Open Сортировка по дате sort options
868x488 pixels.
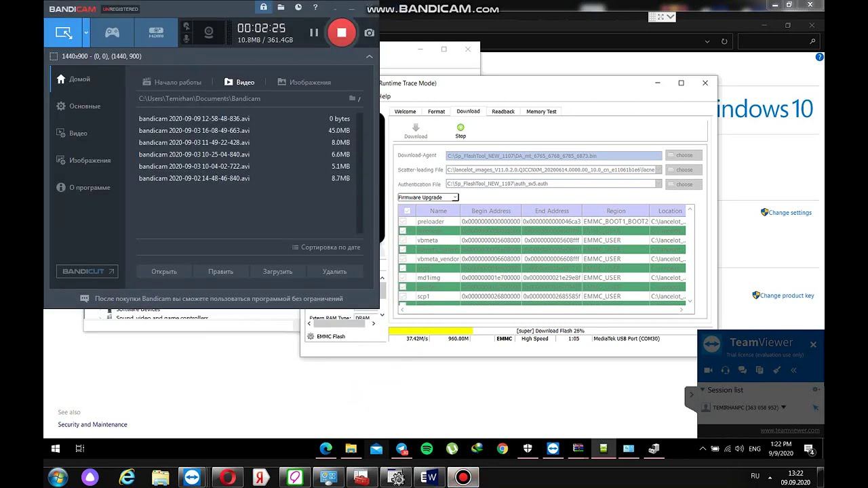point(326,247)
